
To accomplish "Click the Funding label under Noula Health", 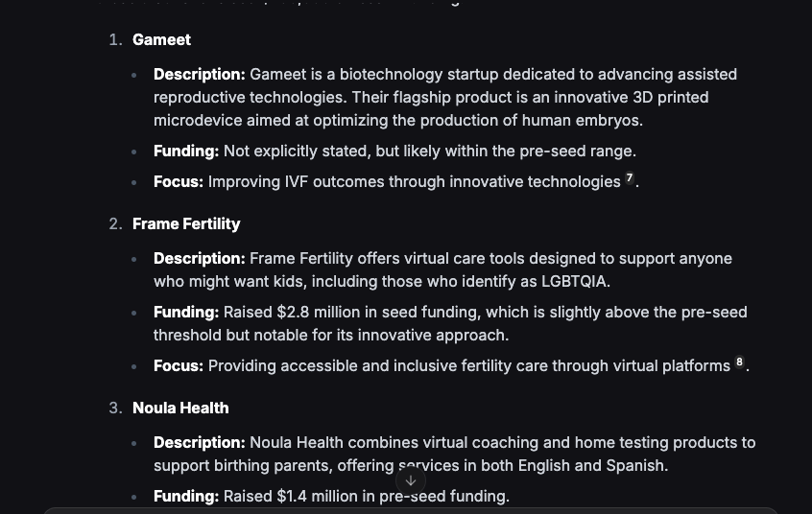I will (186, 496).
